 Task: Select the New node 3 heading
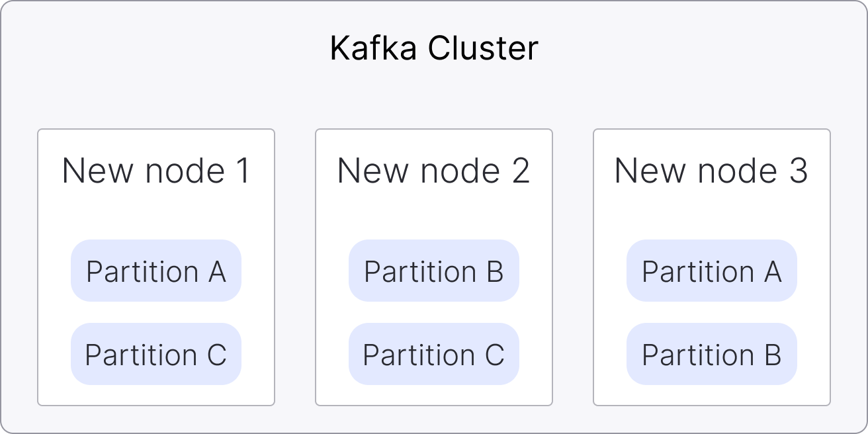[711, 171]
